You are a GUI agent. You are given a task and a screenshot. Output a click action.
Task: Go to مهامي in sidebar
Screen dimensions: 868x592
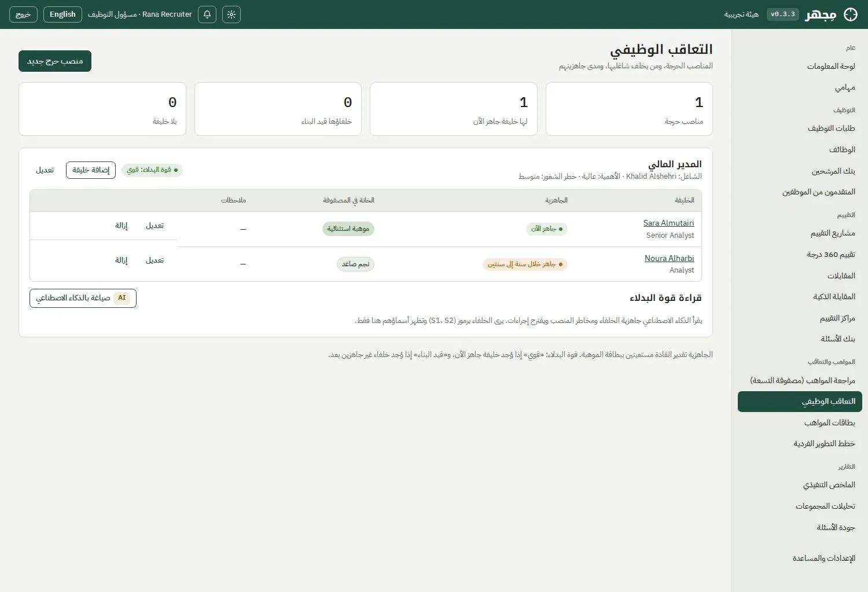(800, 87)
